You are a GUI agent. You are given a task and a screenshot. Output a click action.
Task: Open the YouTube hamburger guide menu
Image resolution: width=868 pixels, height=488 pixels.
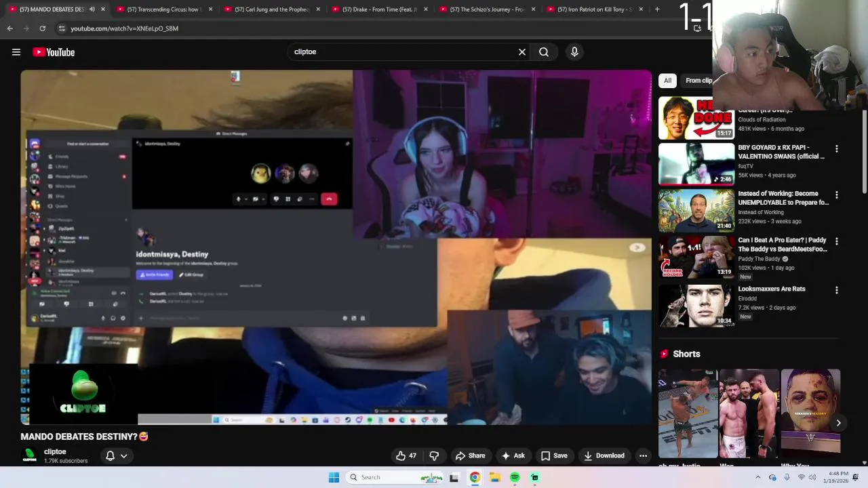pos(16,52)
